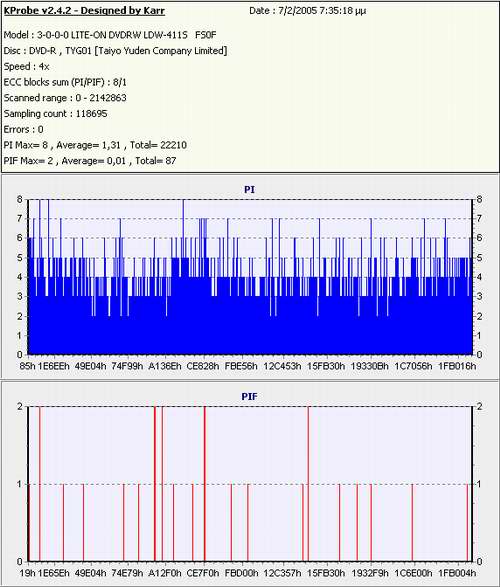Viewport: 500px width, 587px height.
Task: Click the Date 7/2/2005 timestamp text
Action: [x=308, y=11]
